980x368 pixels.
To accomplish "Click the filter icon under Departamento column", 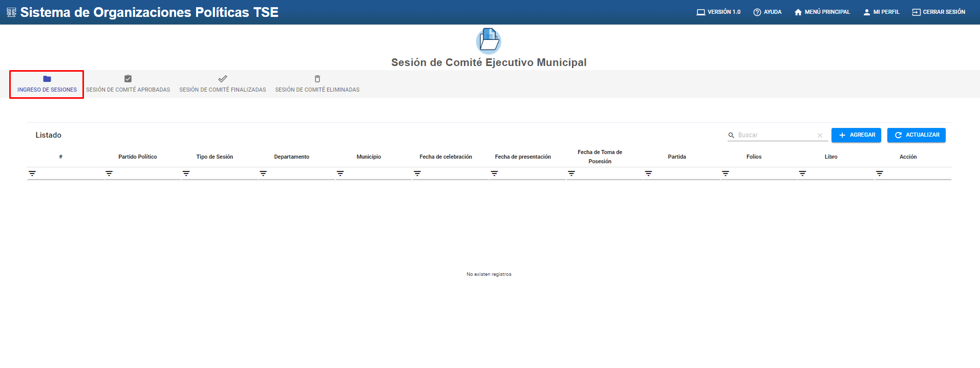I will [263, 174].
